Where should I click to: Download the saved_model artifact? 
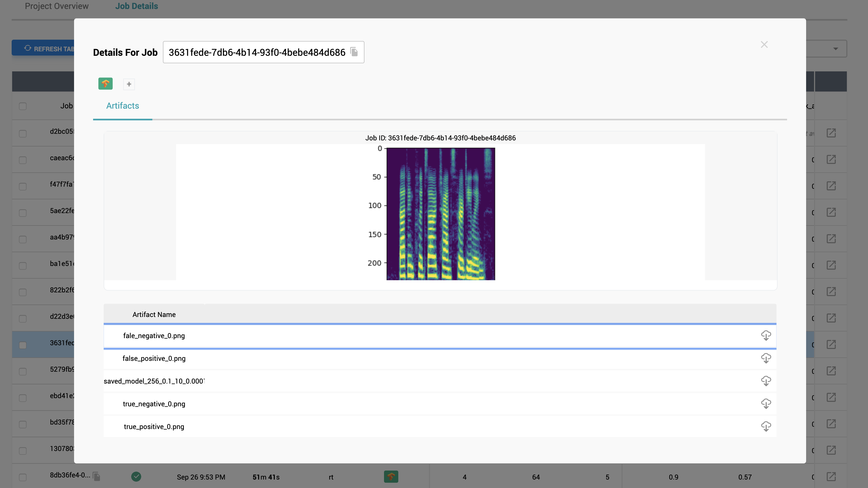point(766,381)
